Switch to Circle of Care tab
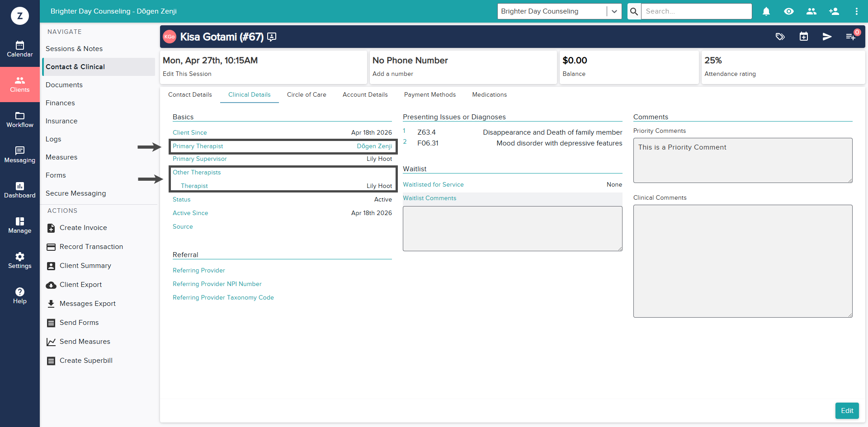 coord(307,94)
